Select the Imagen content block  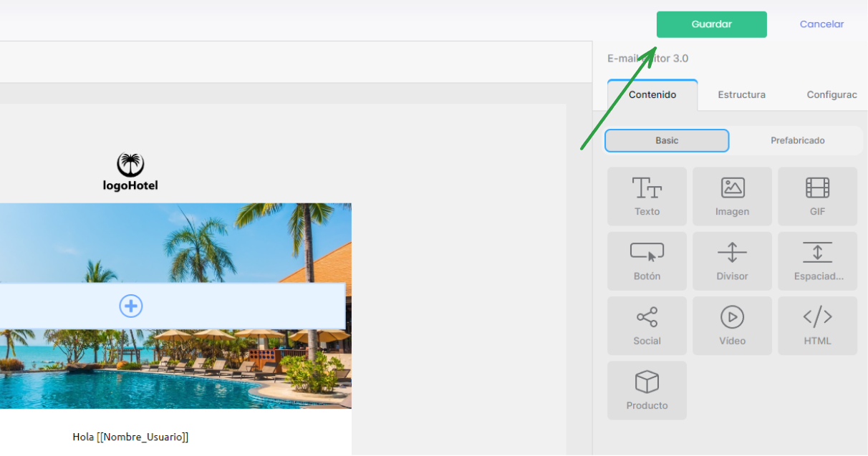coord(732,197)
